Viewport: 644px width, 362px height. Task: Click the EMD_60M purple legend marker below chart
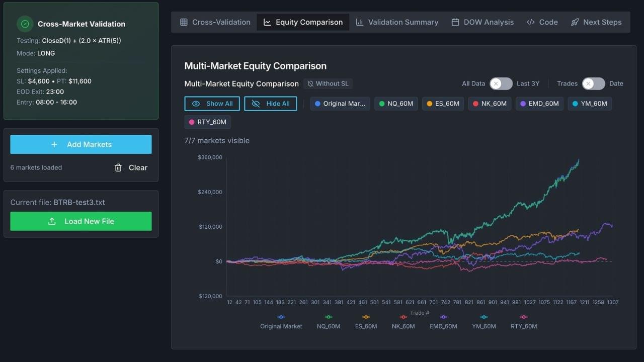click(443, 317)
